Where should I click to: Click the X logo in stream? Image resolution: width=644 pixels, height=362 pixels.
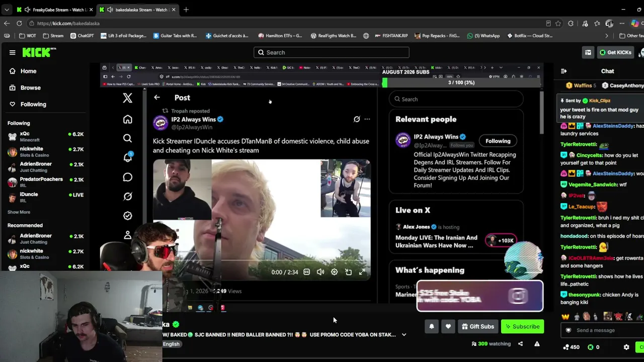pyautogui.click(x=127, y=98)
